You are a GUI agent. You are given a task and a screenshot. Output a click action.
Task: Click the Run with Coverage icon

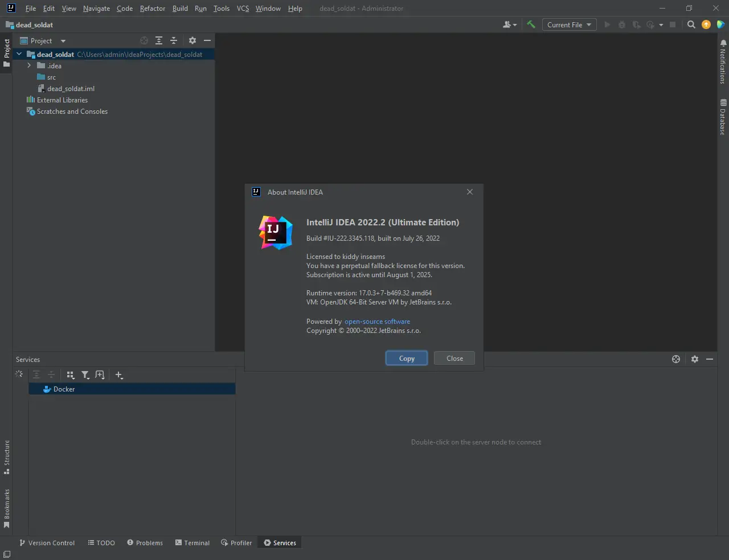636,24
